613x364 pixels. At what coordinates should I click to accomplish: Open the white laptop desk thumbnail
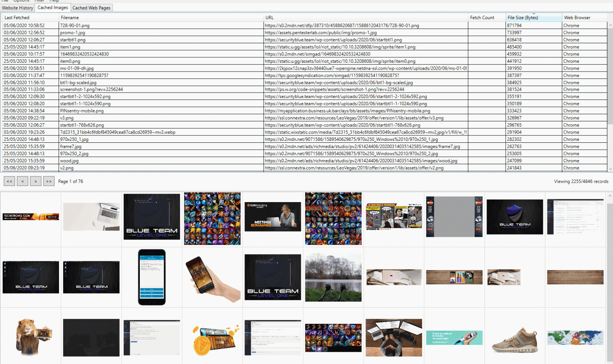[91, 217]
